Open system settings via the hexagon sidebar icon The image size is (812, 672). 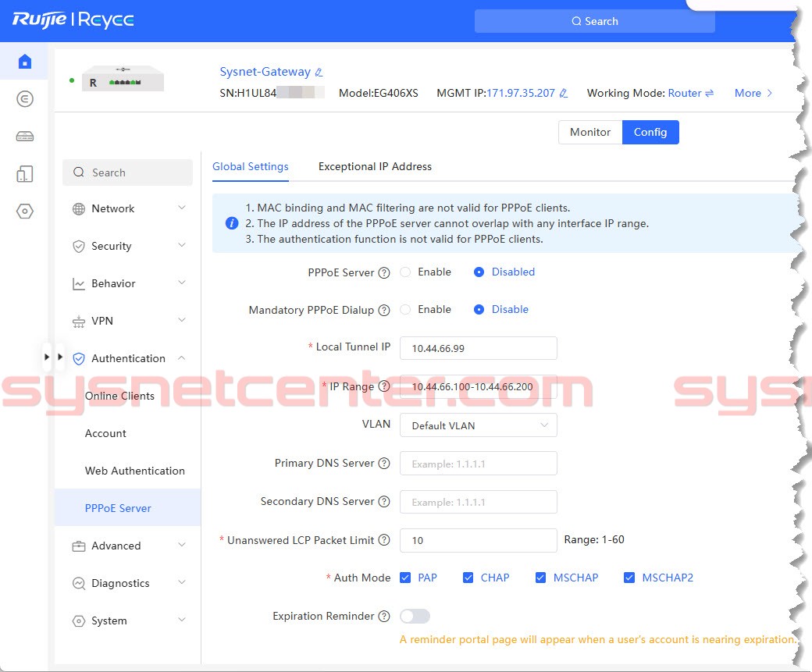24,211
